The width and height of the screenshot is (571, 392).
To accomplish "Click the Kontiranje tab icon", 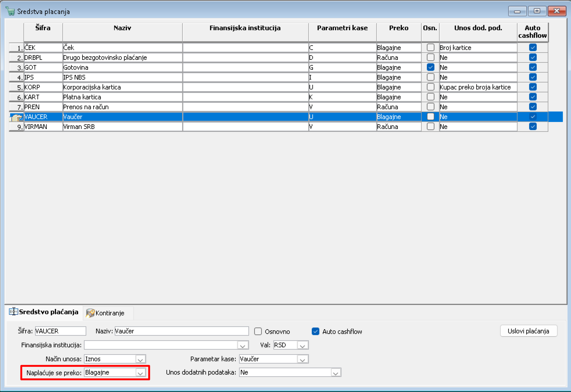I will [x=90, y=313].
